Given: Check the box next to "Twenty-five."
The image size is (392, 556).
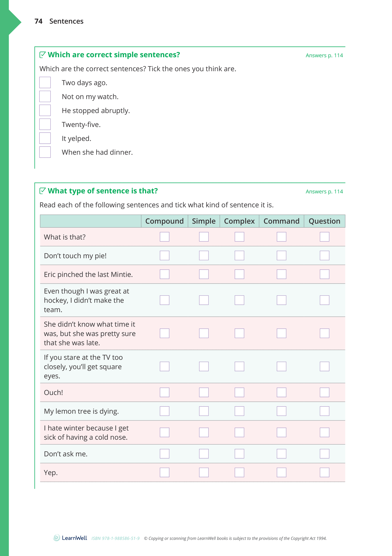Looking at the screenshot, I should (x=45, y=124).
